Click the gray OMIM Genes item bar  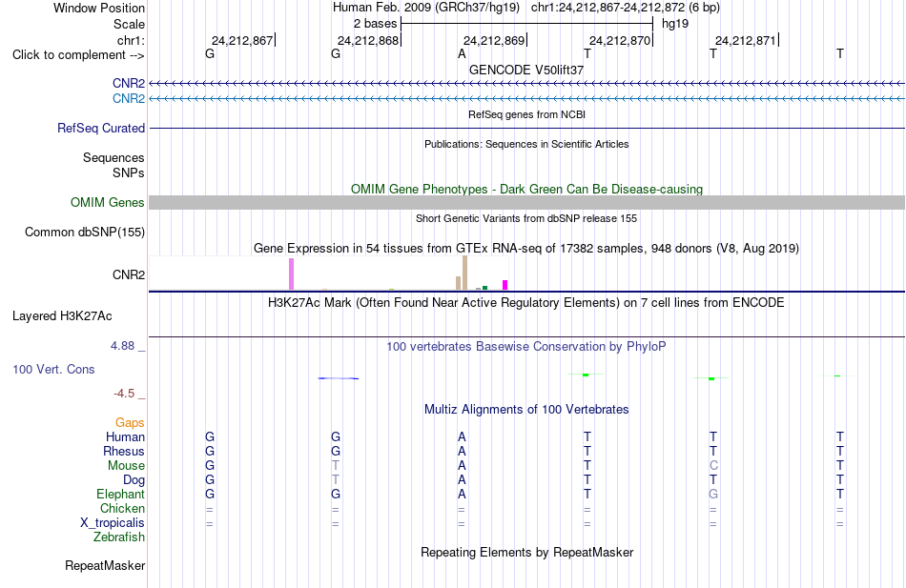click(527, 202)
